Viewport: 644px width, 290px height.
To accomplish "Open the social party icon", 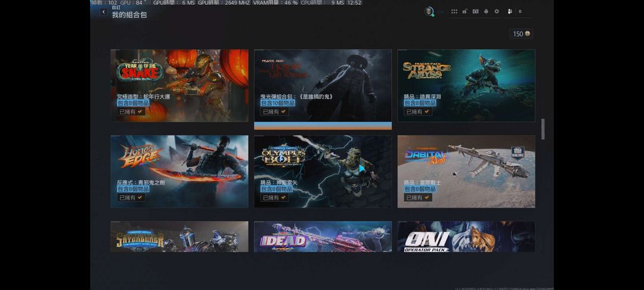I will 510,11.
